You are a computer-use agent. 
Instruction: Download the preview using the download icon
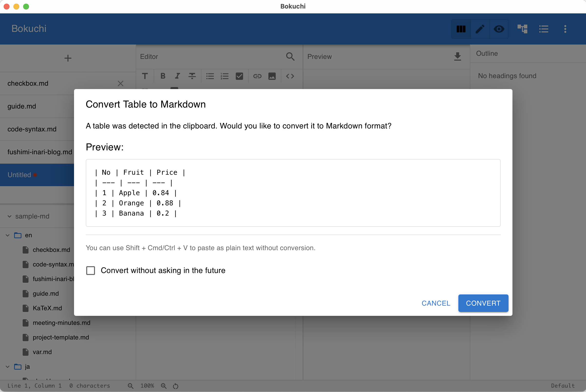458,57
